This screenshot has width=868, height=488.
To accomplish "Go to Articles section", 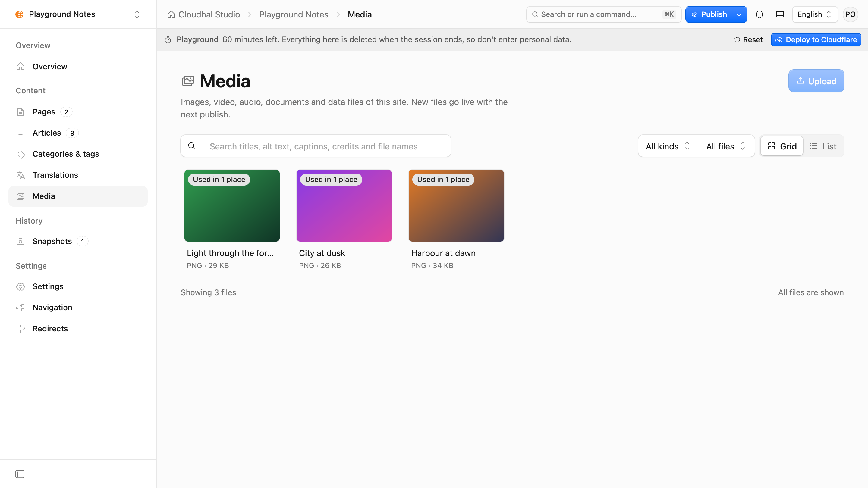I will click(78, 133).
